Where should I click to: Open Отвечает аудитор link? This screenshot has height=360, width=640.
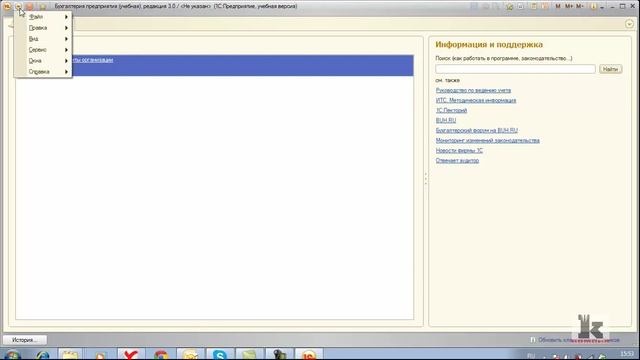457,160
